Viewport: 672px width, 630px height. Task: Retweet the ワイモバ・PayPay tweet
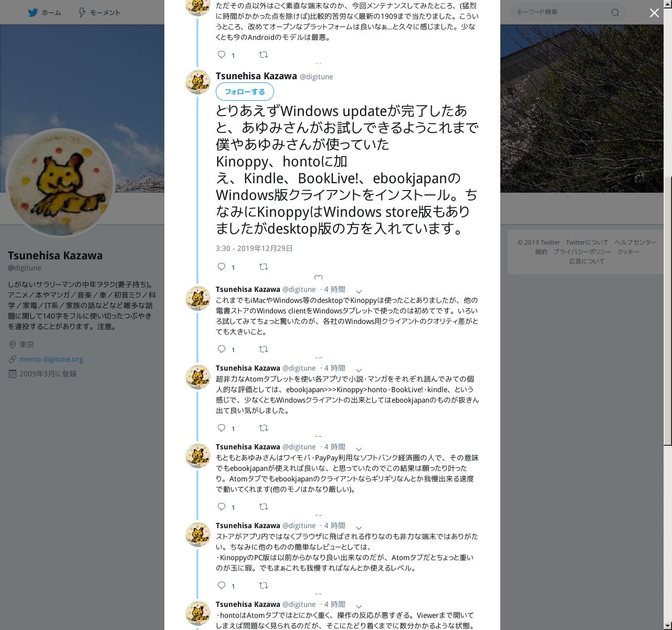pyautogui.click(x=264, y=507)
